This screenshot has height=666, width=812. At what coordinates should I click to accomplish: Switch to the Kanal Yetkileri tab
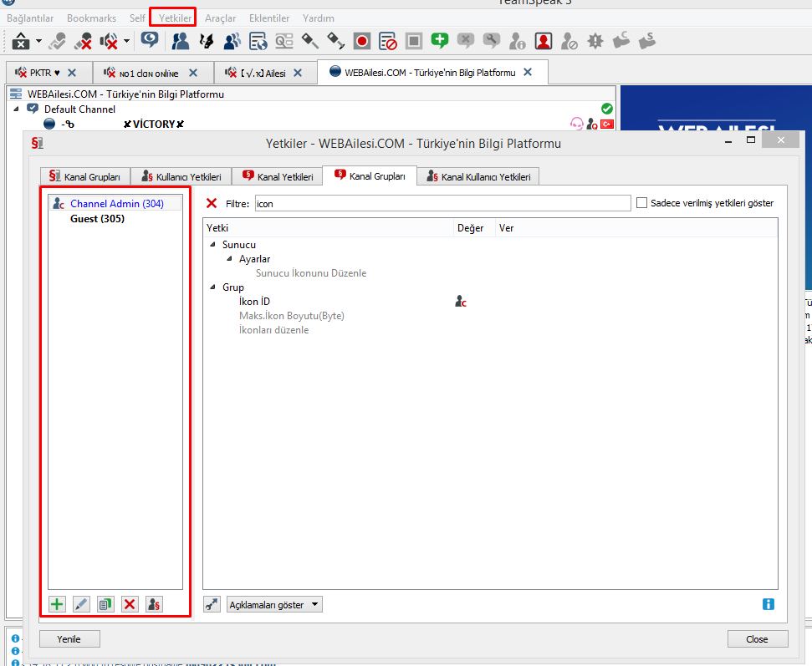pos(278,176)
